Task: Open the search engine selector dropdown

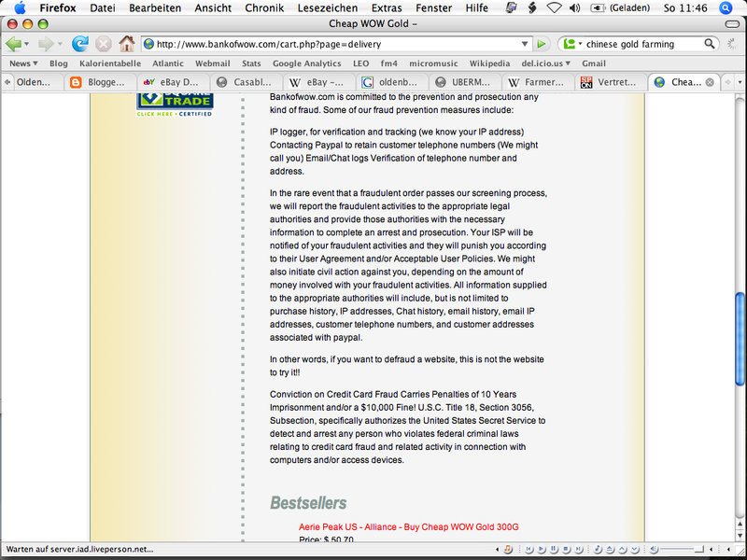Action: (x=580, y=44)
